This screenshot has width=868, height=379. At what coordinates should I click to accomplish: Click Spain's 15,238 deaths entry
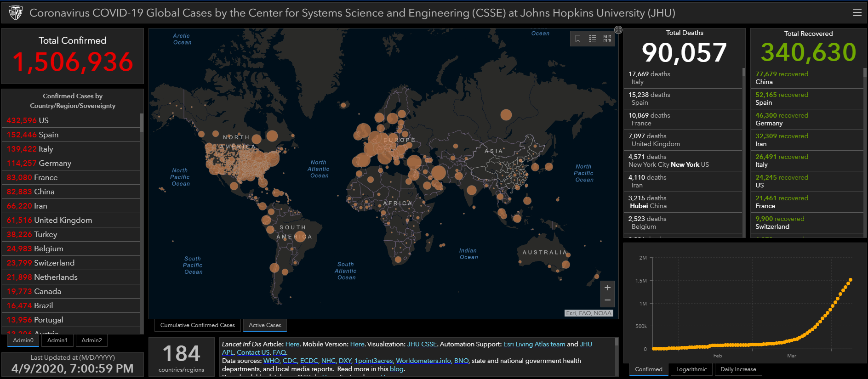pos(683,99)
